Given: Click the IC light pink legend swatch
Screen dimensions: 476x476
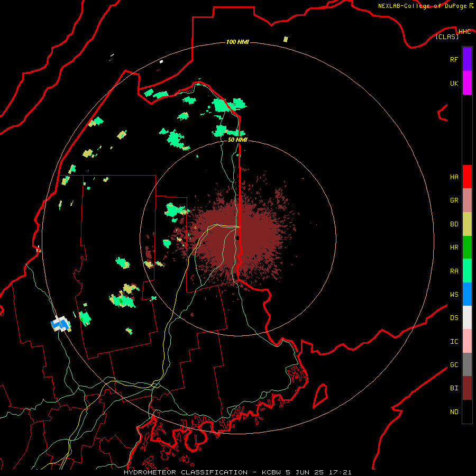Looking at the screenshot, I should [467, 341].
